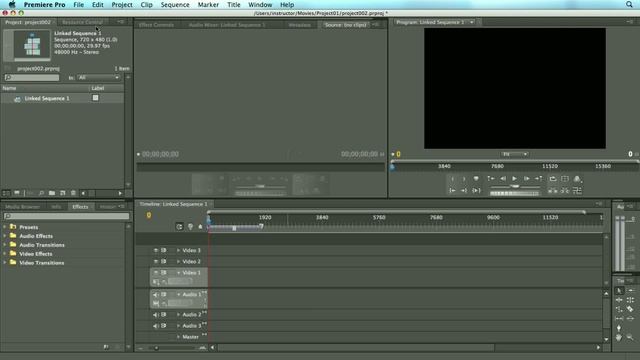Screen dimensions: 640x360
Task: Open the Marker menu
Action: point(208,4)
